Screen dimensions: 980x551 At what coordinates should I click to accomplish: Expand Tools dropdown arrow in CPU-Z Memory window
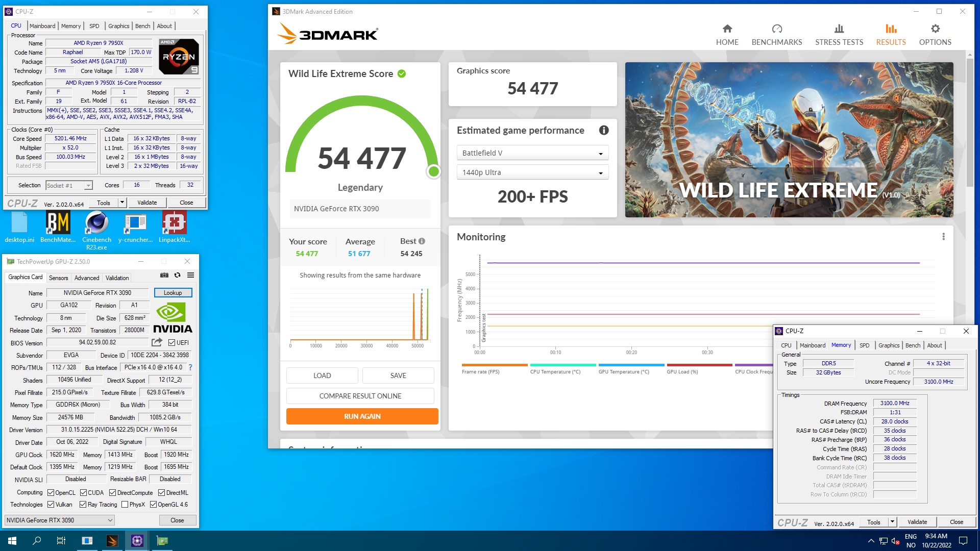click(x=892, y=522)
